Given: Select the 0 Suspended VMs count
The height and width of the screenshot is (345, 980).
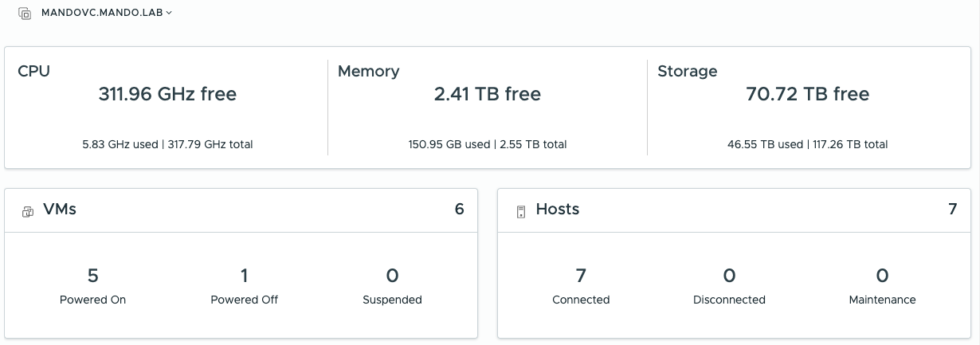Looking at the screenshot, I should (392, 276).
